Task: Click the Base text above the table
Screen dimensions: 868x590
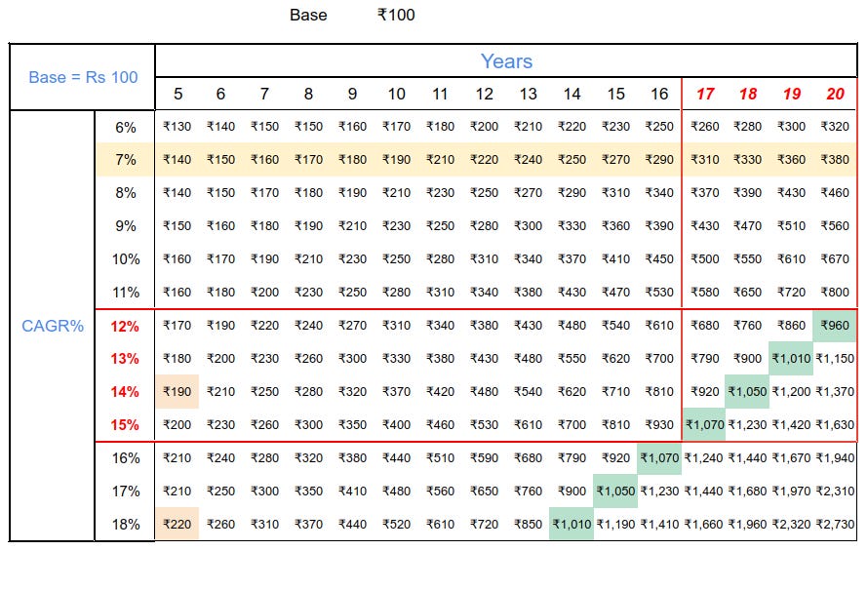Action: [x=306, y=15]
